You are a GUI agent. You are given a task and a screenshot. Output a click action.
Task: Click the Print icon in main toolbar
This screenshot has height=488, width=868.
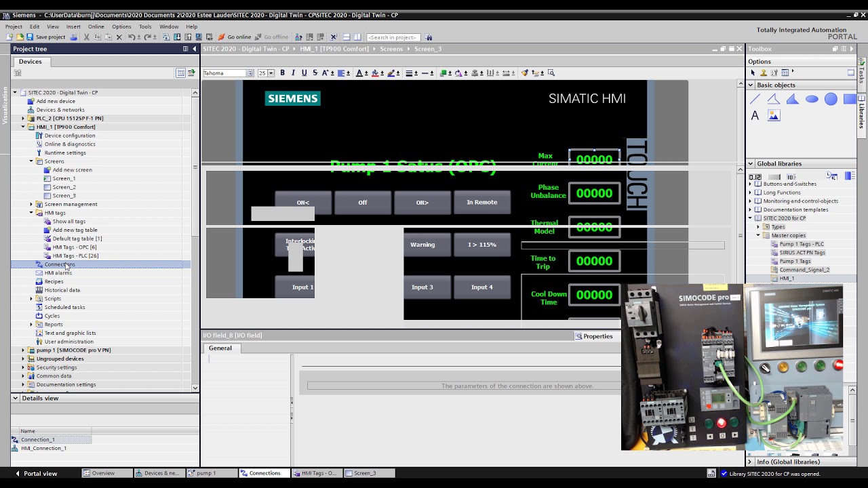pyautogui.click(x=73, y=37)
